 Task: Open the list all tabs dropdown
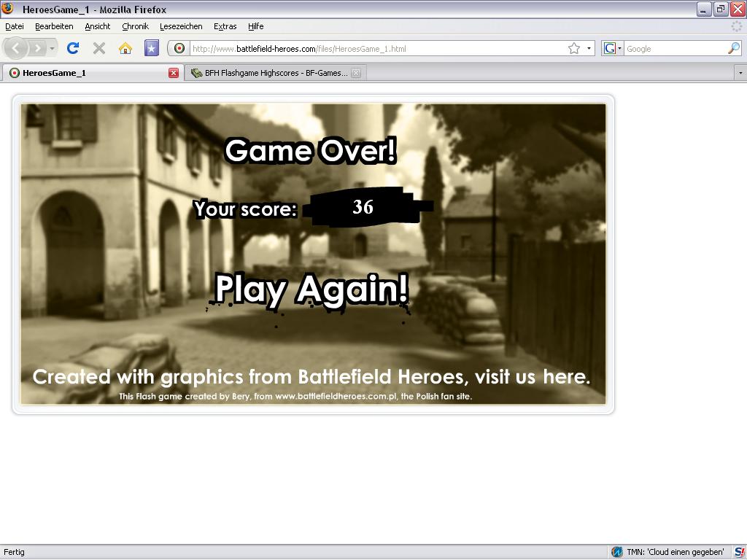[740, 73]
